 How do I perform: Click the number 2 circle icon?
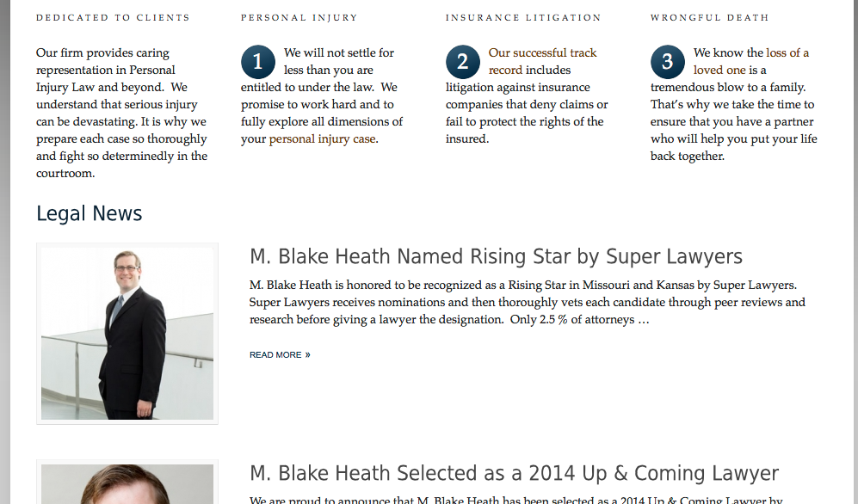[462, 62]
